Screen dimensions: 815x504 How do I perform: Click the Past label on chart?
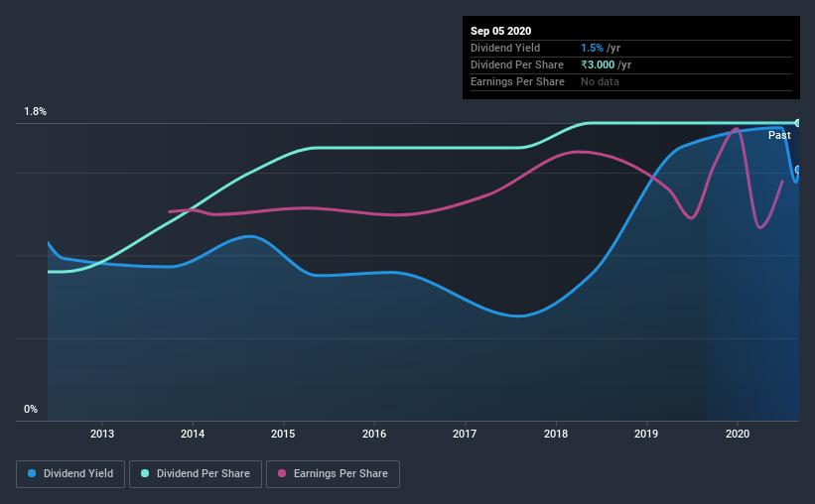[779, 135]
